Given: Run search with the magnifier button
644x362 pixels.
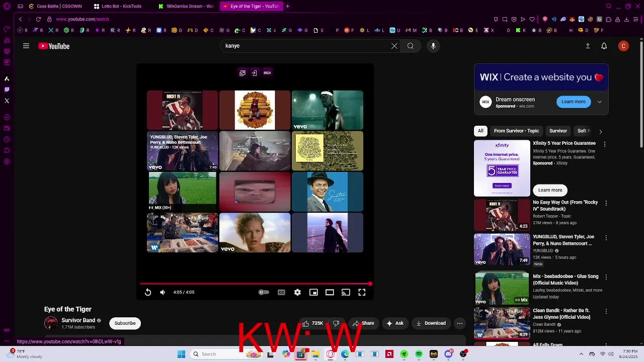Looking at the screenshot, I should (x=411, y=46).
